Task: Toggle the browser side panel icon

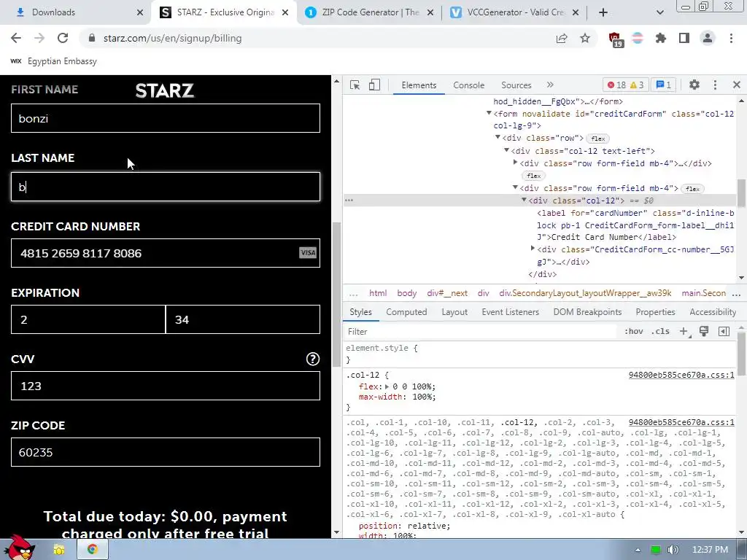Action: click(684, 38)
